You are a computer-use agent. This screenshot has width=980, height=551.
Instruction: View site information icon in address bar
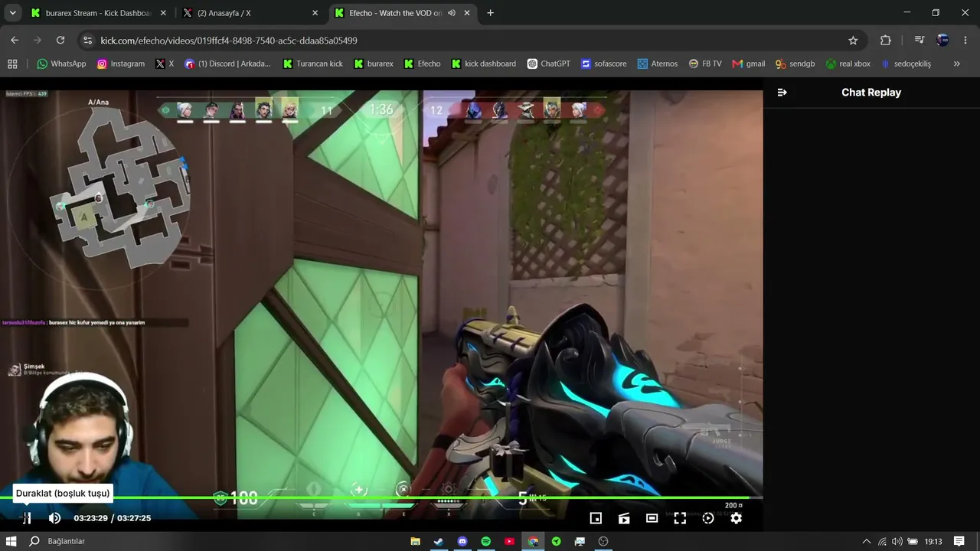click(x=88, y=41)
